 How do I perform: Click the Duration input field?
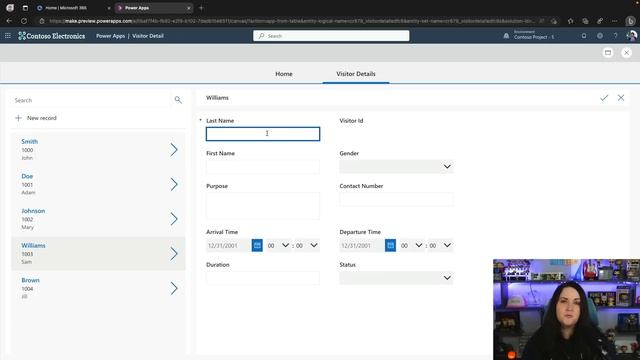pyautogui.click(x=263, y=278)
